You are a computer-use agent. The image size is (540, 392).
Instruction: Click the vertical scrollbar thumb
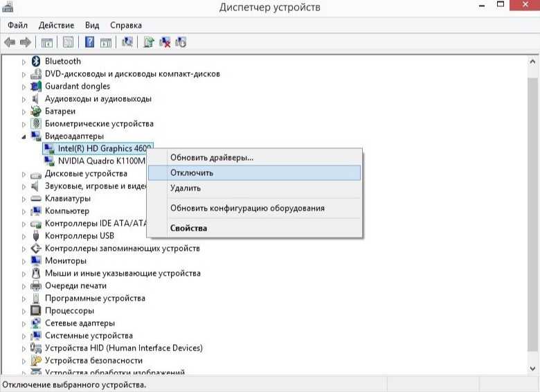tap(532, 214)
